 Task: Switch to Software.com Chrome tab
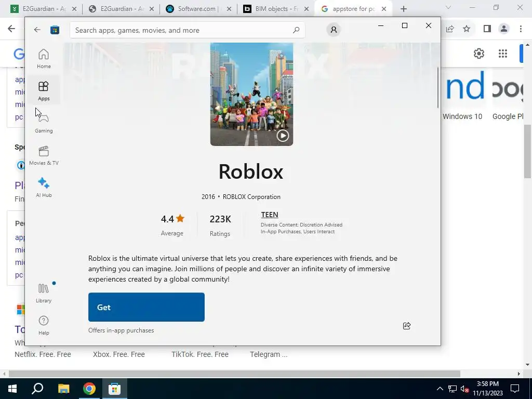coord(198,9)
